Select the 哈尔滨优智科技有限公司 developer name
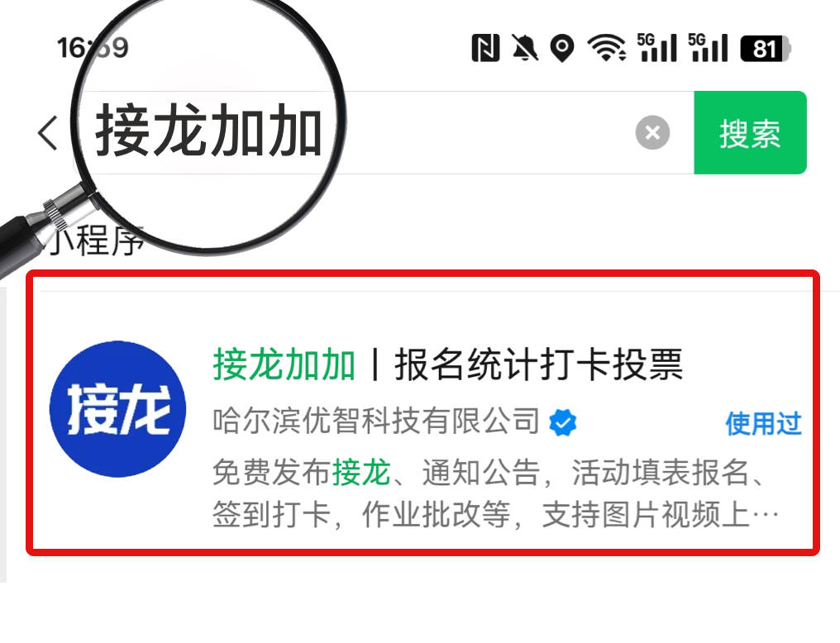 [376, 421]
